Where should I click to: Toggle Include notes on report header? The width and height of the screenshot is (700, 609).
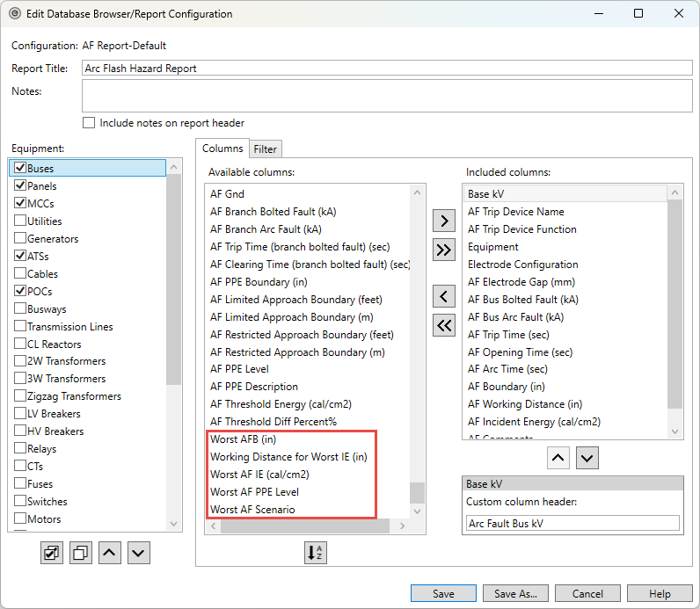89,123
